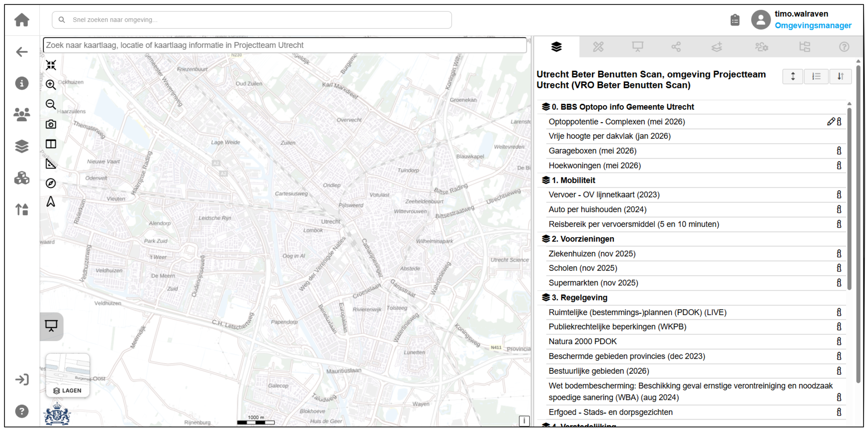Collapse the 1. Mobiliteit group
Image resolution: width=868 pixels, height=431 pixels.
(546, 180)
